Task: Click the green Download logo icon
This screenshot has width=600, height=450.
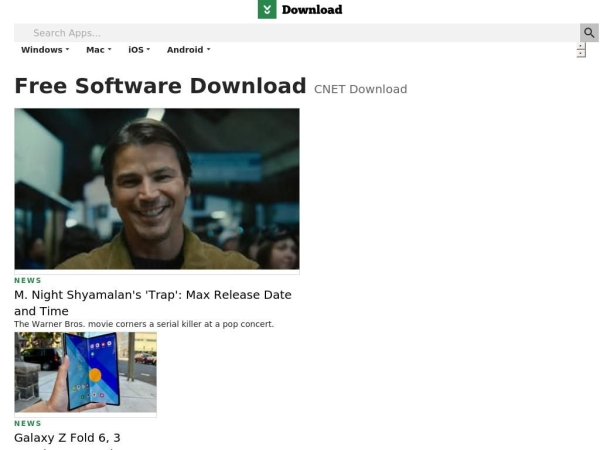Action: pos(267,9)
